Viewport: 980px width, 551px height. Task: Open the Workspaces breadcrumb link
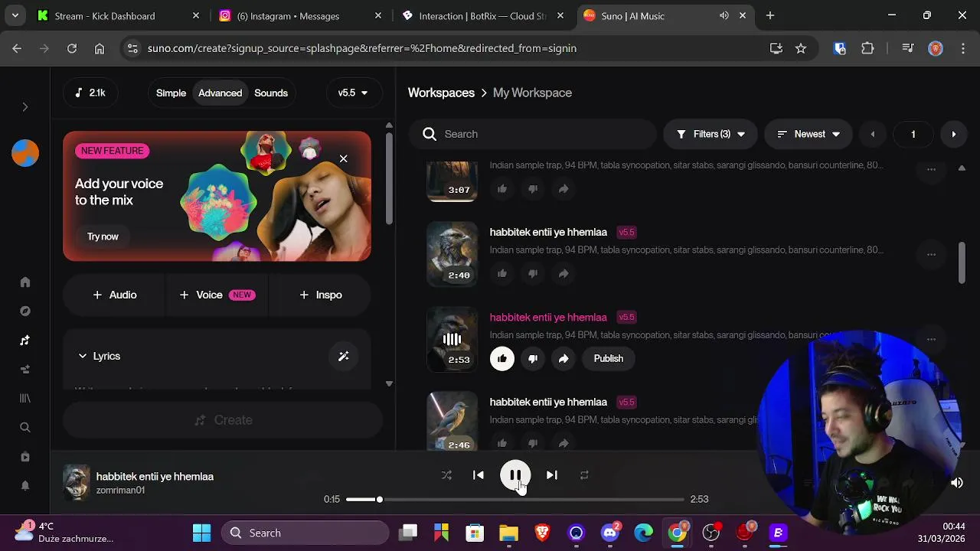pos(441,93)
